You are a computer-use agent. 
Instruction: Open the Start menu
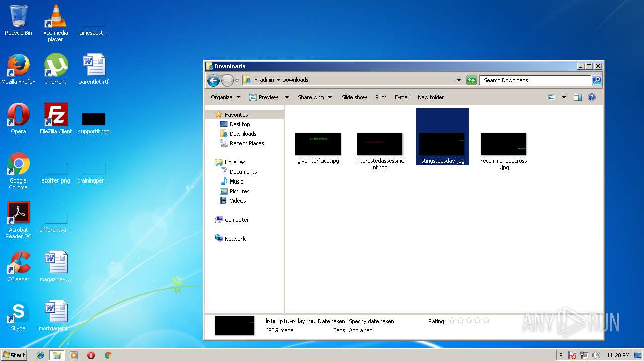tap(14, 355)
